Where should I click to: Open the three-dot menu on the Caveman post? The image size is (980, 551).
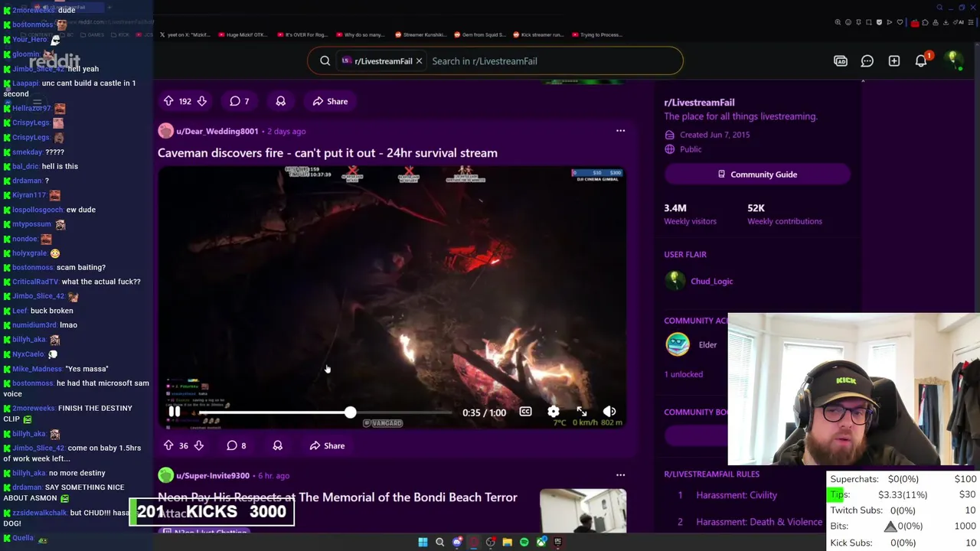click(x=620, y=131)
